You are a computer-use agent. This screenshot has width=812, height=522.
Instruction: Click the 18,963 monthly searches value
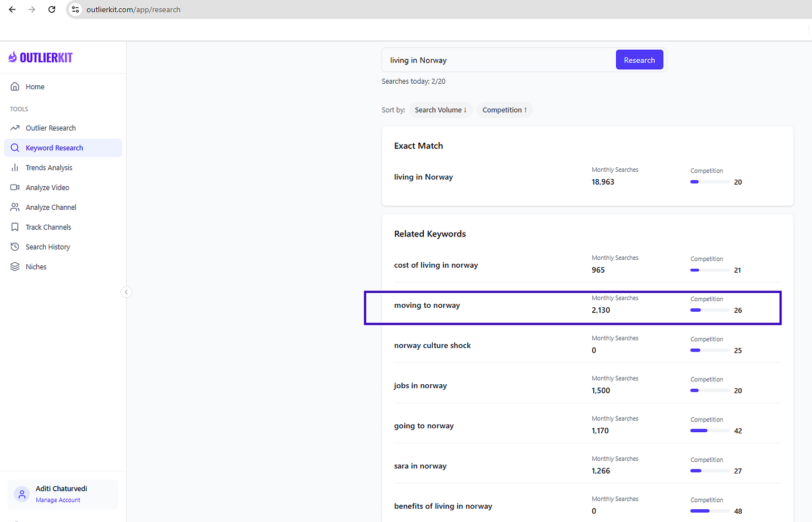603,182
